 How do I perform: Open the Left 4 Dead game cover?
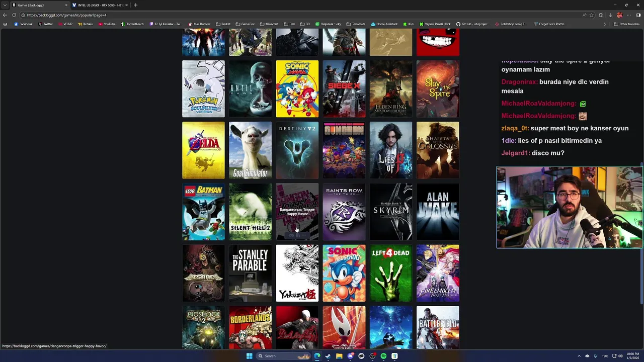point(391,273)
